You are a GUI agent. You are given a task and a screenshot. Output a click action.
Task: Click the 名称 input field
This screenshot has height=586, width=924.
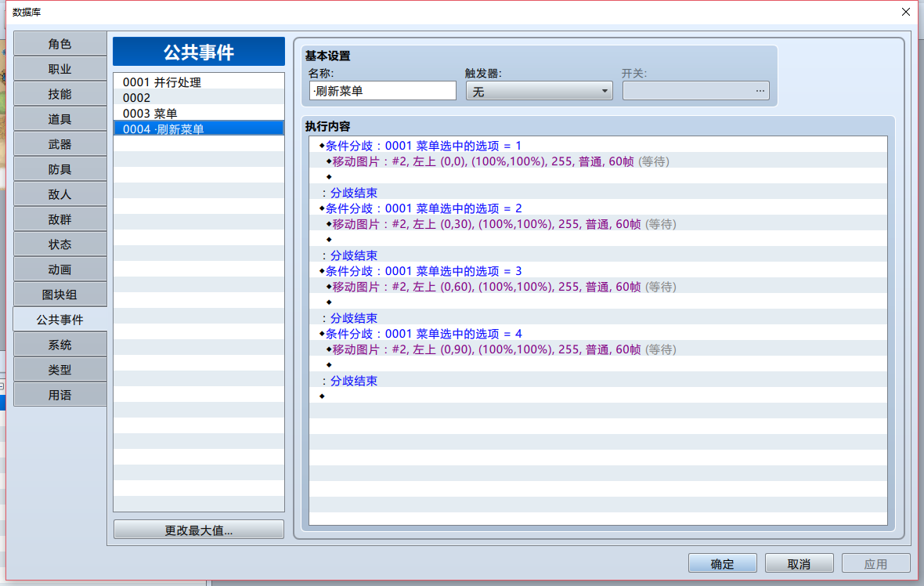click(x=382, y=91)
